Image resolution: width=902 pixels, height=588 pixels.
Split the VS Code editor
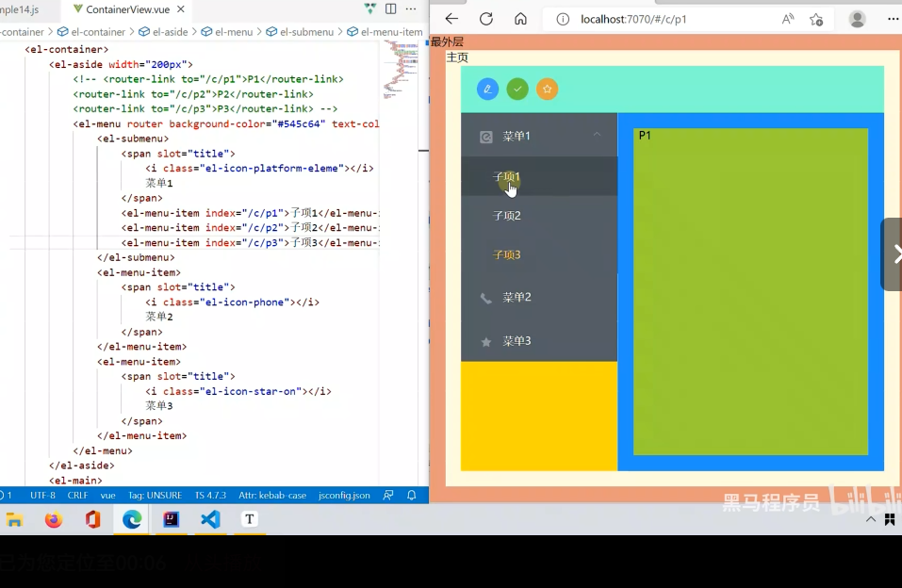pyautogui.click(x=390, y=9)
